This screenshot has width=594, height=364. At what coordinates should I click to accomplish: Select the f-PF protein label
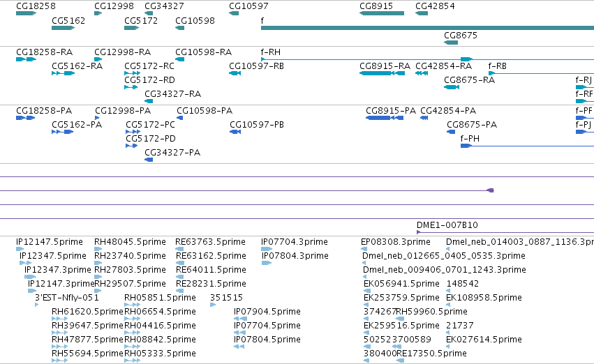pos(584,110)
